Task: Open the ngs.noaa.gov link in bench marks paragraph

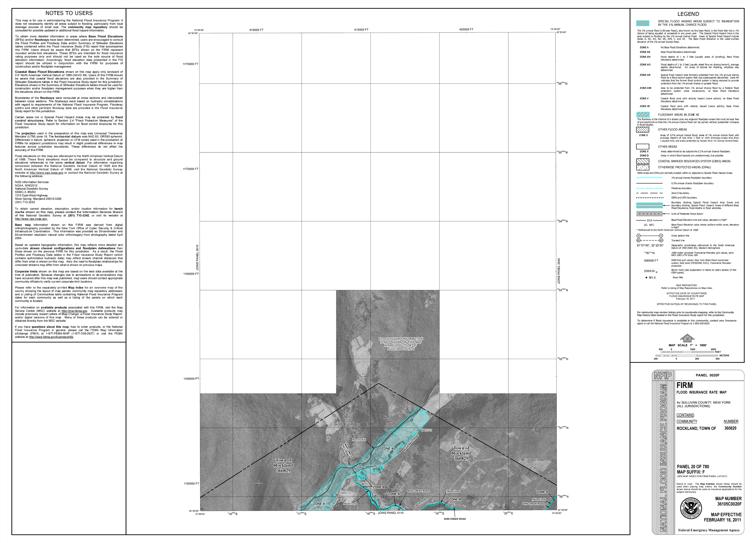Action: click(31, 219)
